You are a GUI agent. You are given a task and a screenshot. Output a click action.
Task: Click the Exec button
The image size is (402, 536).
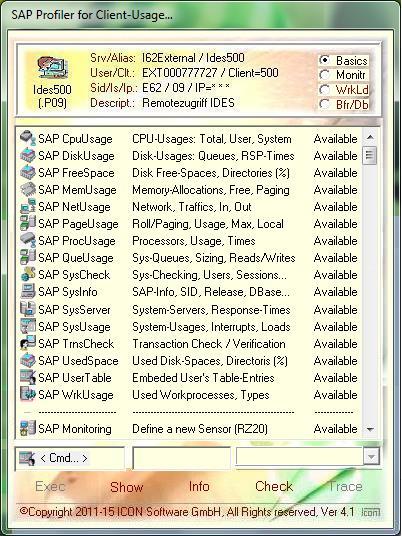point(50,486)
